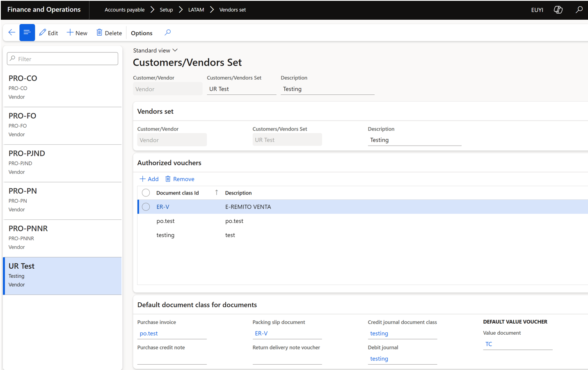Screen dimensions: 588x370
Task: Click the Filter input box
Action: pyautogui.click(x=62, y=59)
